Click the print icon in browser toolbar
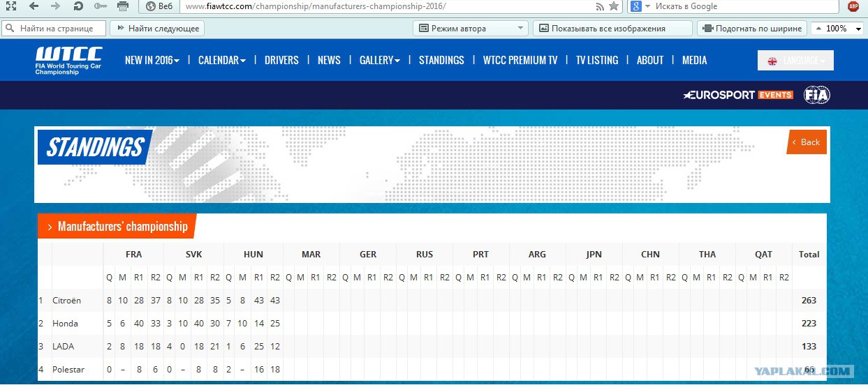This screenshot has width=868, height=392. 123,6
